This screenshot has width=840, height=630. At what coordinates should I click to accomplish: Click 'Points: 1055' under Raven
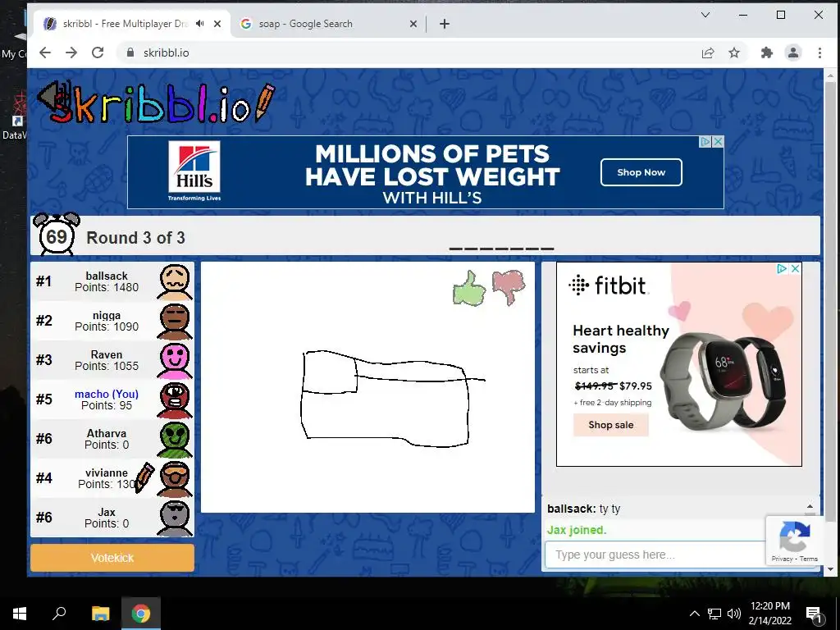pyautogui.click(x=107, y=366)
